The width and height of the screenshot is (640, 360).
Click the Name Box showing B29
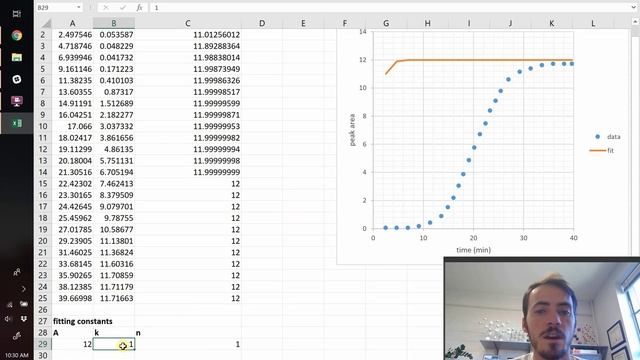(55, 7)
